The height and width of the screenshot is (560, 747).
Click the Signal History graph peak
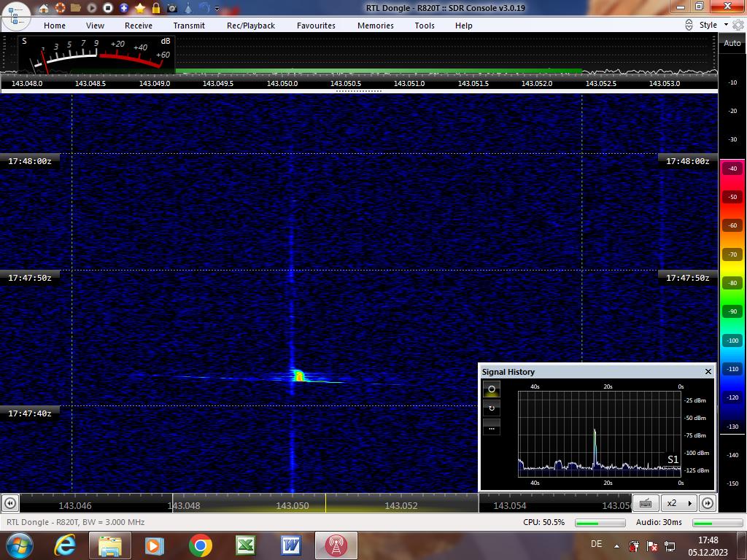[595, 432]
